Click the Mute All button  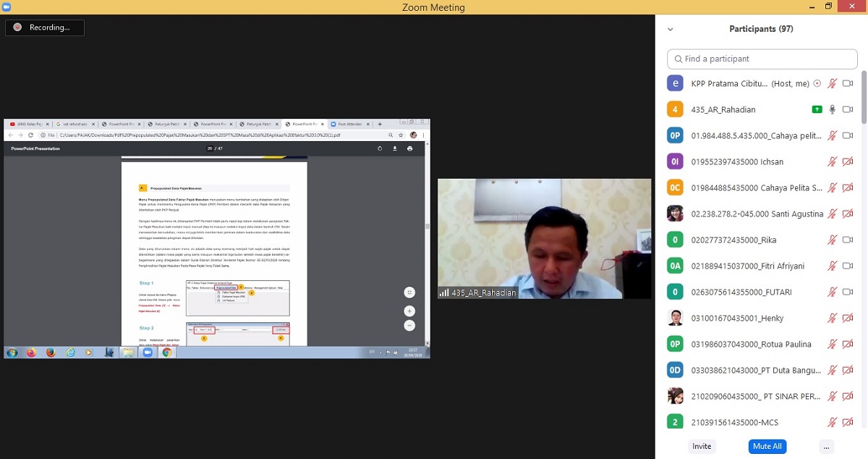pyautogui.click(x=767, y=446)
